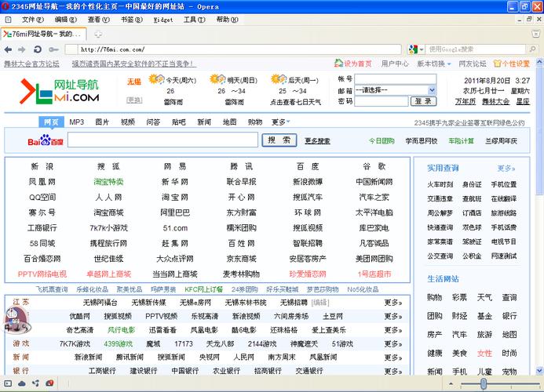
Task: Expand the 版本切换 dropdown
Action: [x=434, y=64]
